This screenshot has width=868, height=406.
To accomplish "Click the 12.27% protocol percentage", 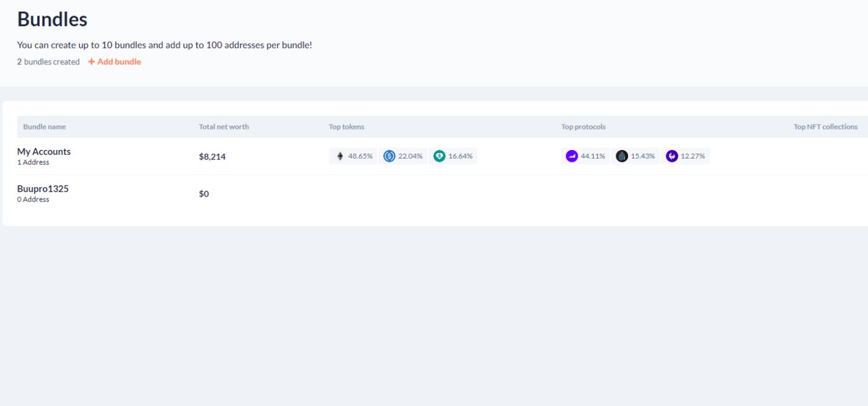I will (x=693, y=156).
